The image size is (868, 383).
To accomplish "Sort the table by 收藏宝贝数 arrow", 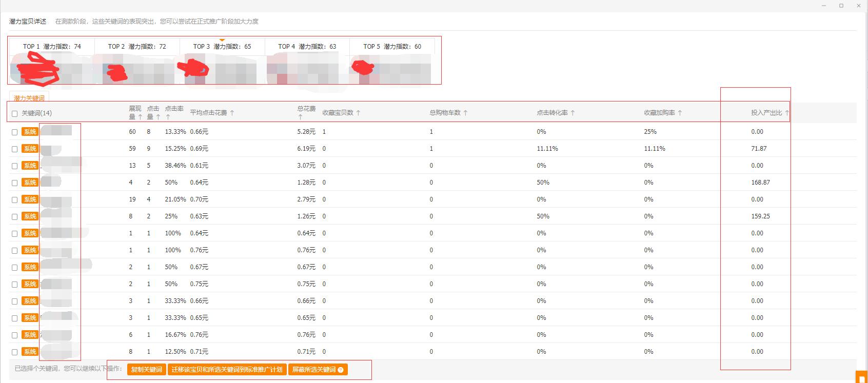I will 358,113.
